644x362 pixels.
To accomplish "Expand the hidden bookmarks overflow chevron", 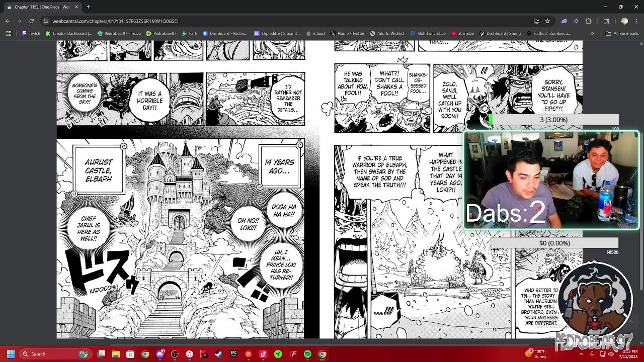I will (x=592, y=34).
